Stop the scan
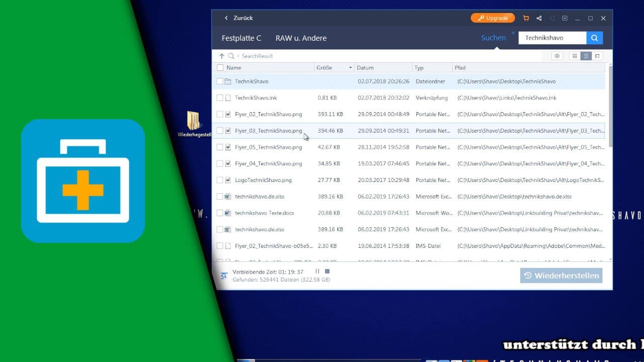Screen dimensions: 644x362 tap(327, 271)
